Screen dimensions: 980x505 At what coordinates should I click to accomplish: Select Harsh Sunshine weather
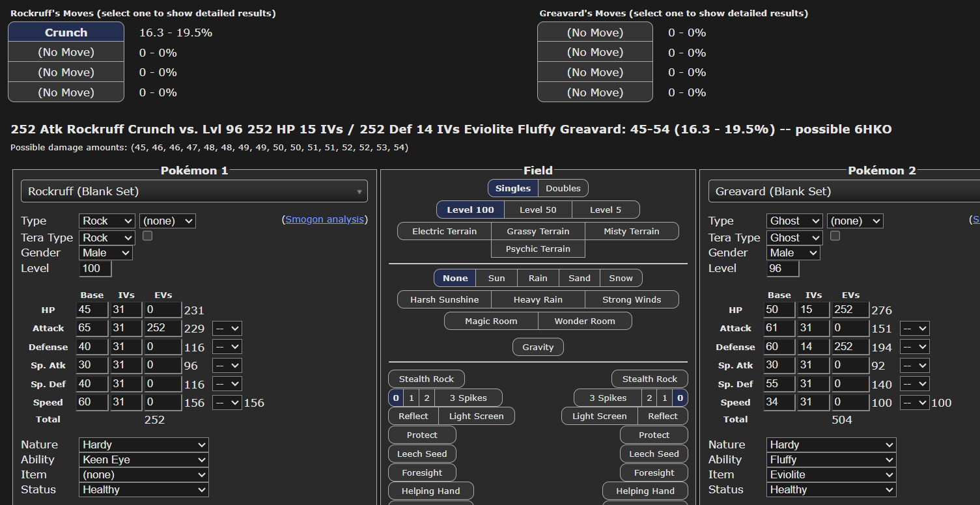445,299
